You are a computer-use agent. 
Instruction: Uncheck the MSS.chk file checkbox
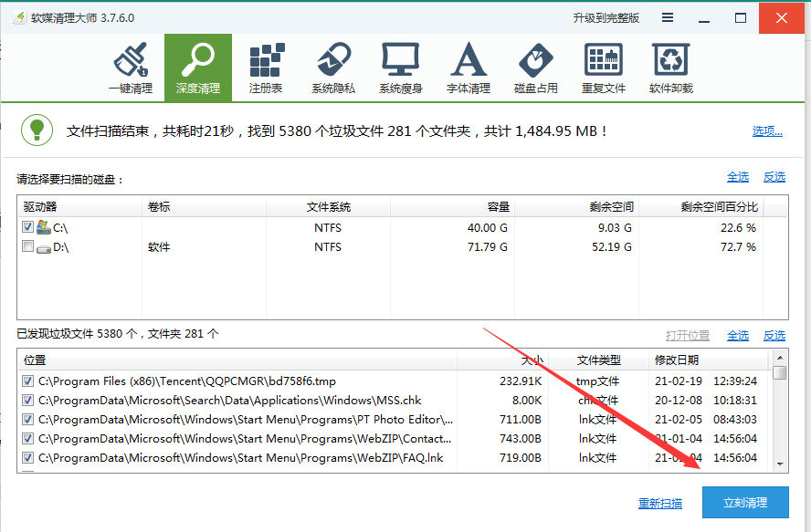28,401
